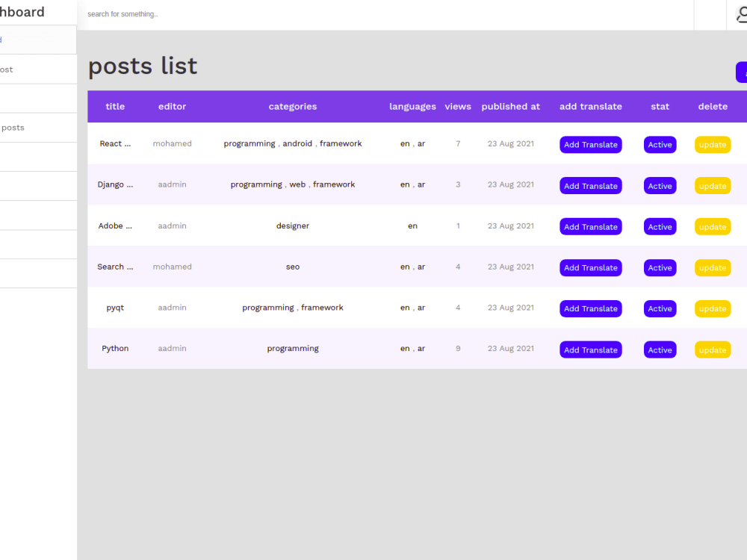Click the 'categories' column header

[x=293, y=106]
